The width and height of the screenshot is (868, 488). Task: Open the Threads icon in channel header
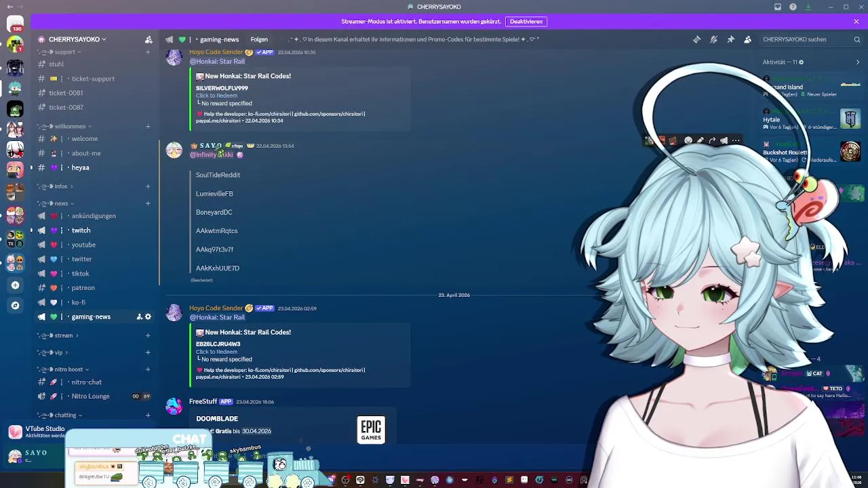[x=696, y=39]
